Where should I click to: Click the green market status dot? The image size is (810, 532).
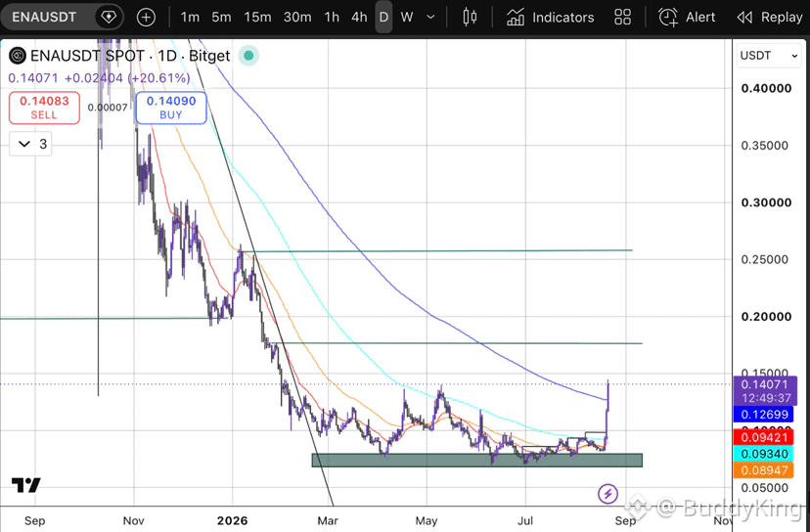coord(248,56)
